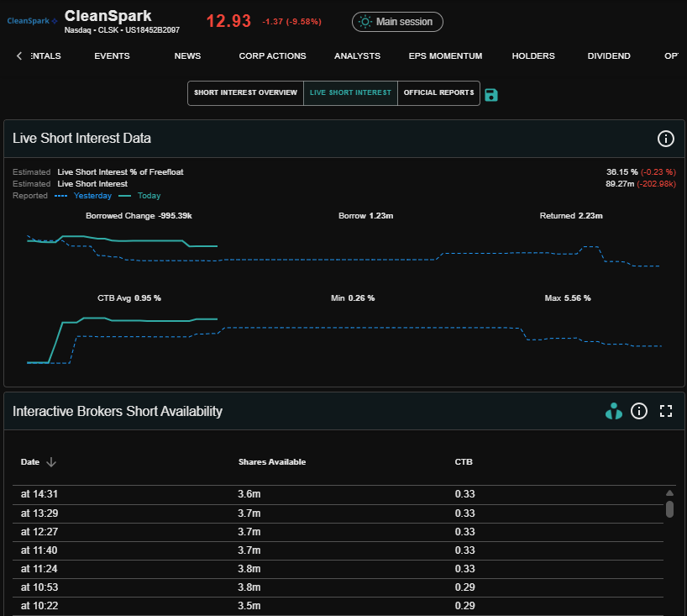Open the EPS MOMENTUM tab
This screenshot has width=687, height=616.
(446, 56)
